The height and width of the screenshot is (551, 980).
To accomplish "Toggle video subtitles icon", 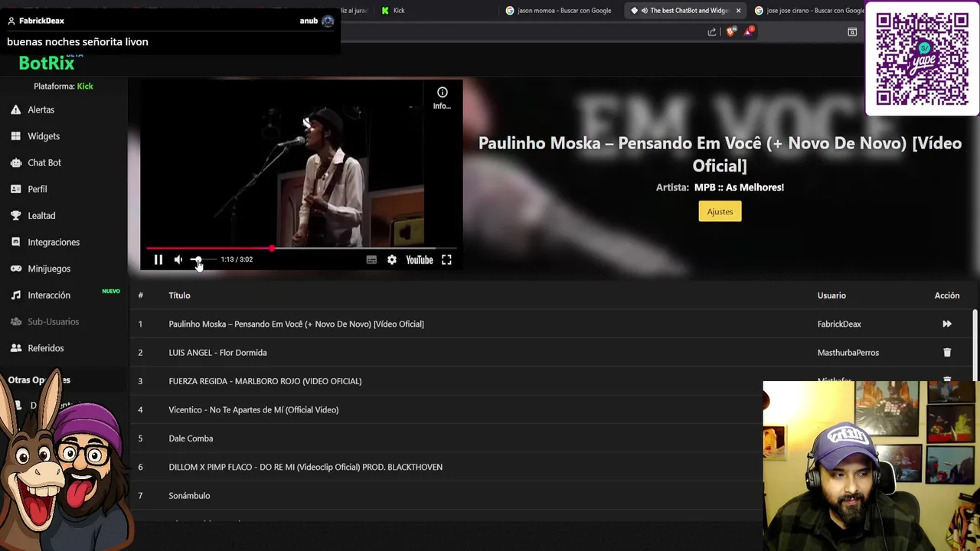I will 371,259.
